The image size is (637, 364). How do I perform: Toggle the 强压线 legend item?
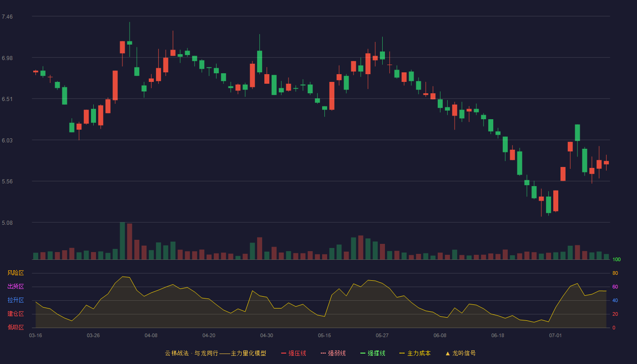coord(293,353)
